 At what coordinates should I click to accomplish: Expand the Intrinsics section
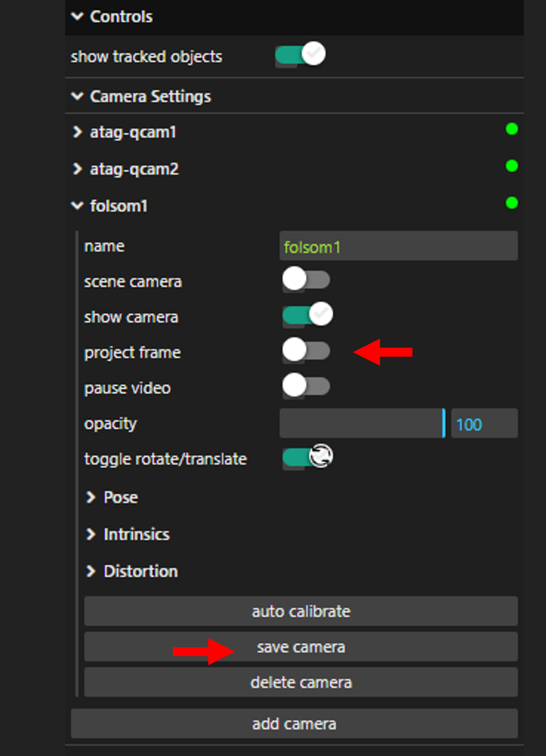click(x=92, y=534)
